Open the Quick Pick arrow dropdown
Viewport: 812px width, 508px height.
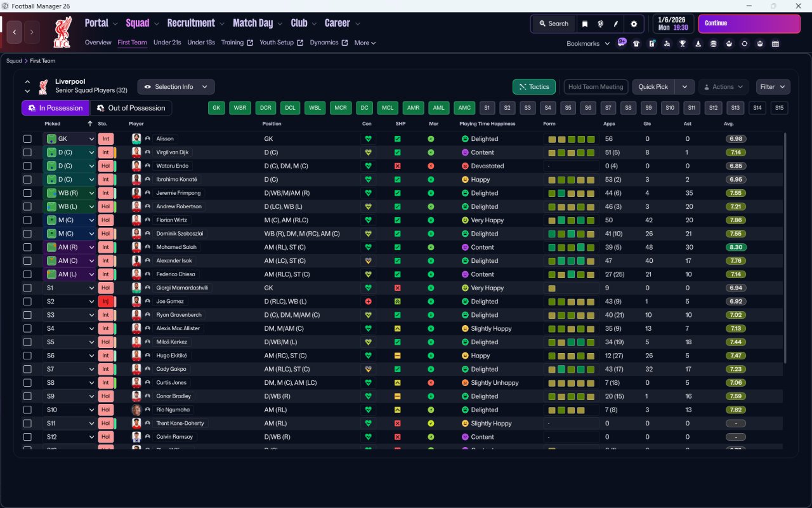(684, 87)
